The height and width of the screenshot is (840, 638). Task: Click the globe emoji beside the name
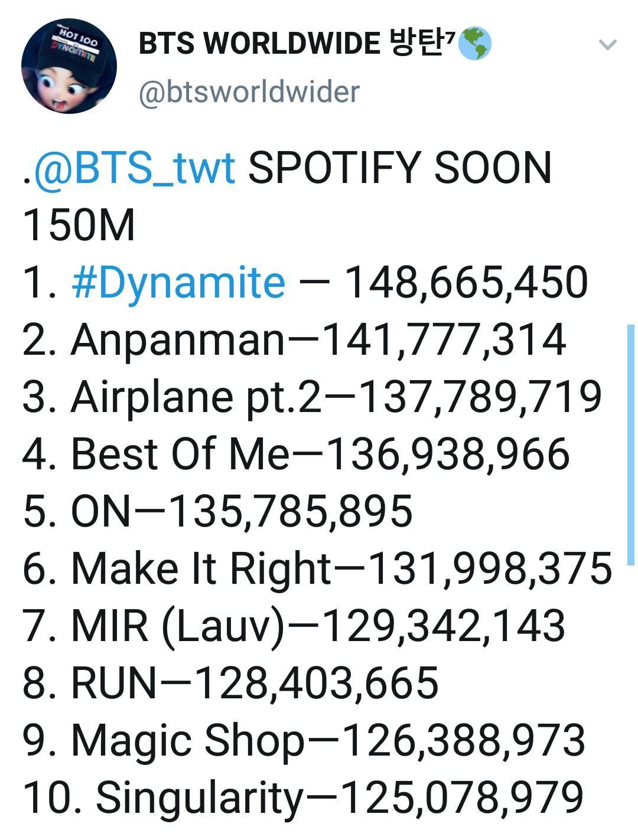coord(474,44)
